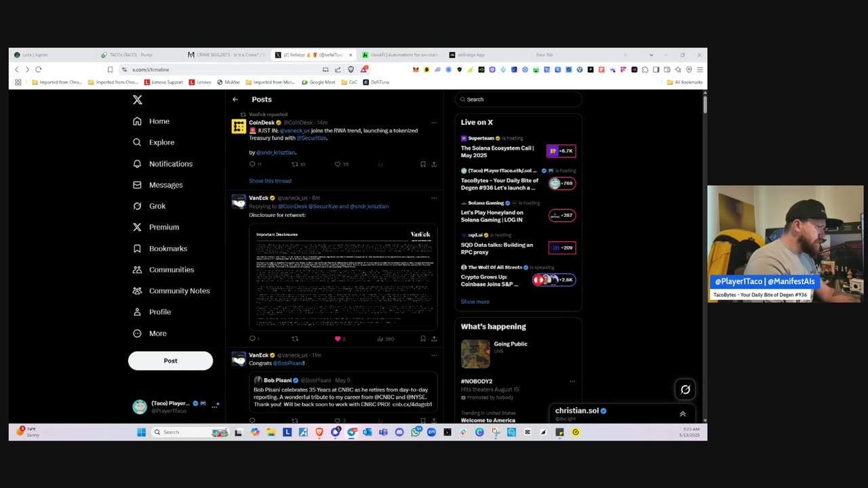Bookmark the VanEck disclosure post
Screen dimensions: 868x488
422,339
